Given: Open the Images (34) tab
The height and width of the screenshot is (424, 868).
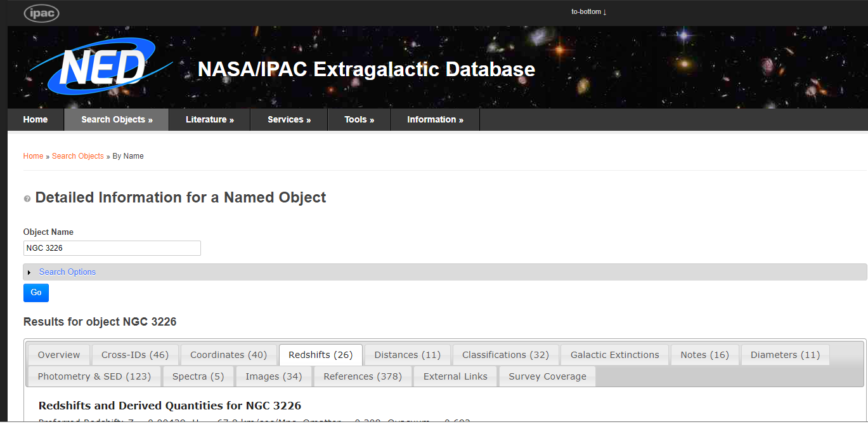Looking at the screenshot, I should point(274,376).
